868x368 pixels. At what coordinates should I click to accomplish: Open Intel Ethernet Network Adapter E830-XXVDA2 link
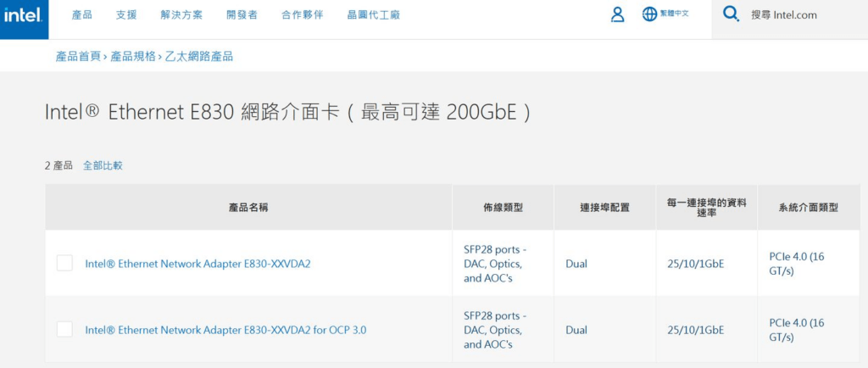pos(198,264)
